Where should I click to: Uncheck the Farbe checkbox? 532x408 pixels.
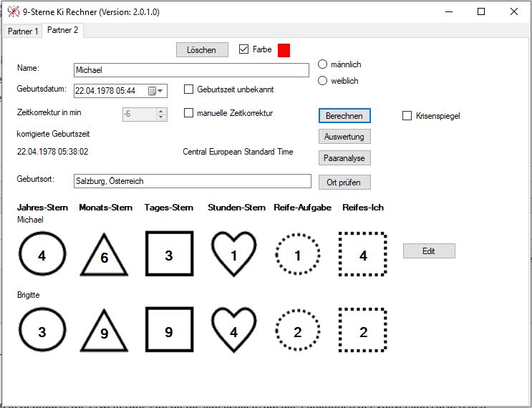pyautogui.click(x=244, y=49)
